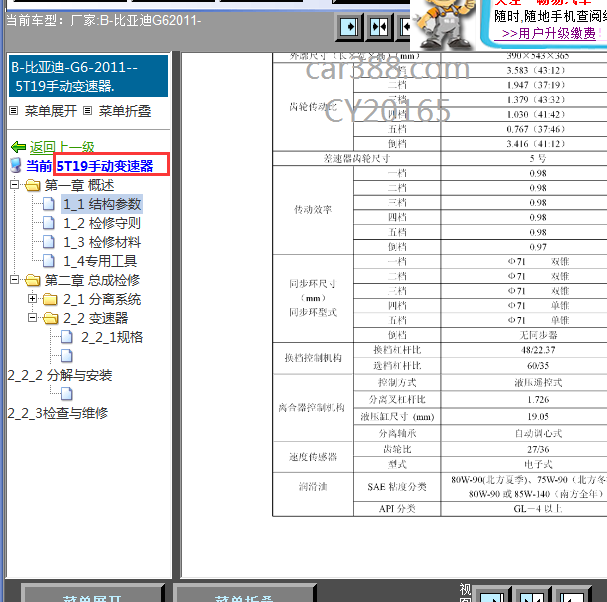Open 1_4专用工具 page

(100, 261)
